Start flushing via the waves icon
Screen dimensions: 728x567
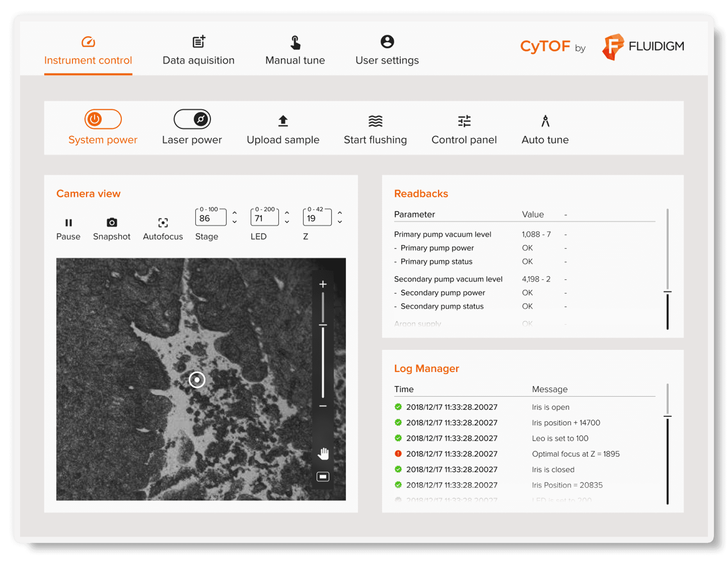375,121
